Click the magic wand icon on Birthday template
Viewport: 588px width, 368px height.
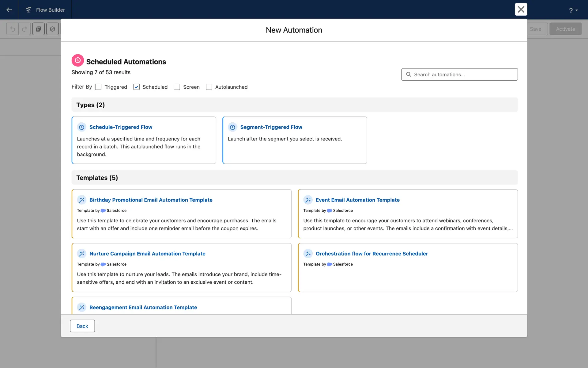(x=81, y=200)
